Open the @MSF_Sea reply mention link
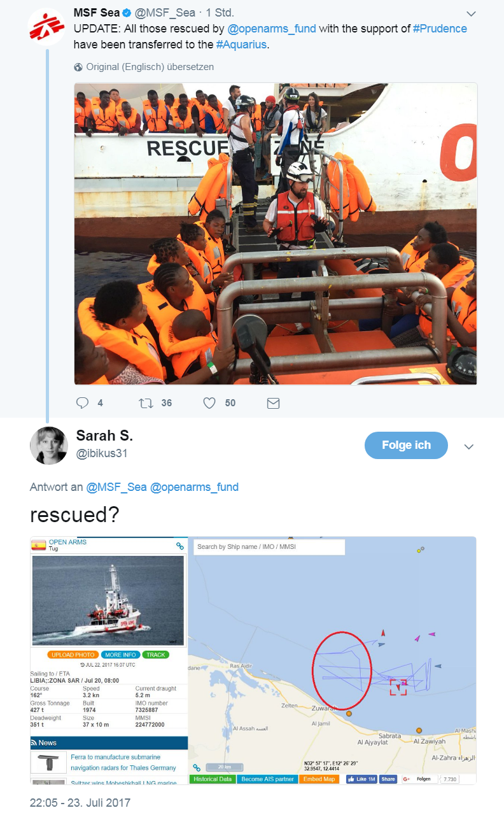The height and width of the screenshot is (815, 504). [x=116, y=487]
